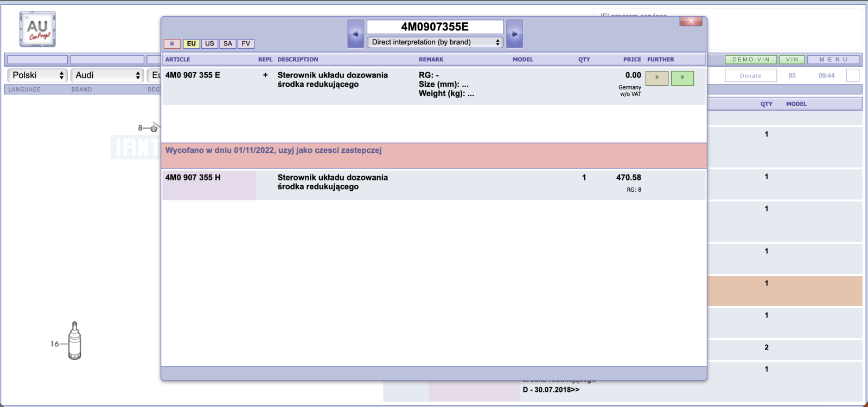Click the AU CarProg logo icon

coord(37,29)
